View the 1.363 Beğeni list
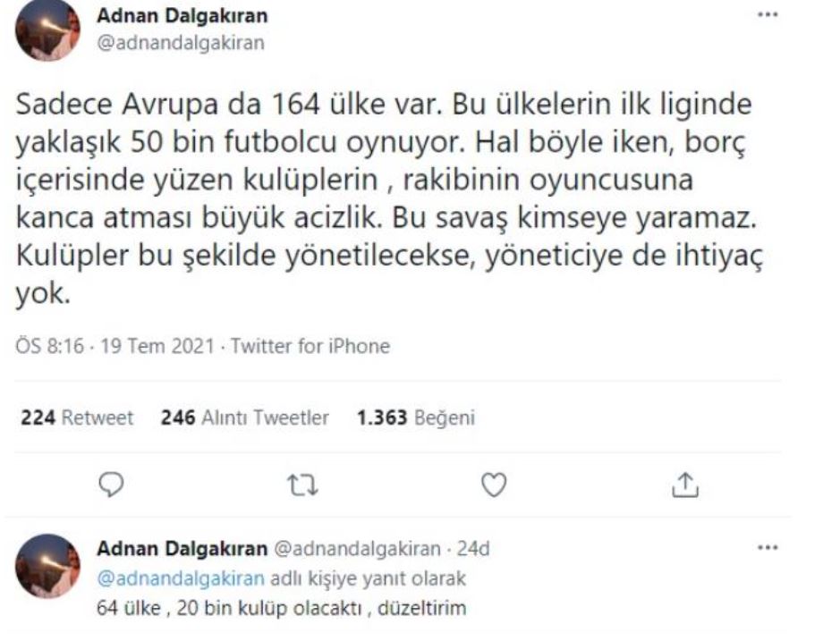840x641 pixels. tap(416, 417)
